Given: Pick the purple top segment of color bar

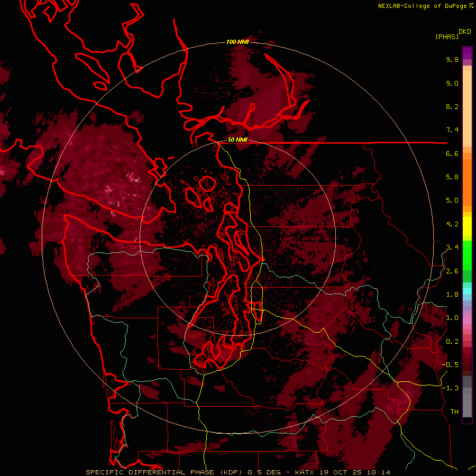Looking at the screenshot, I should (467, 53).
